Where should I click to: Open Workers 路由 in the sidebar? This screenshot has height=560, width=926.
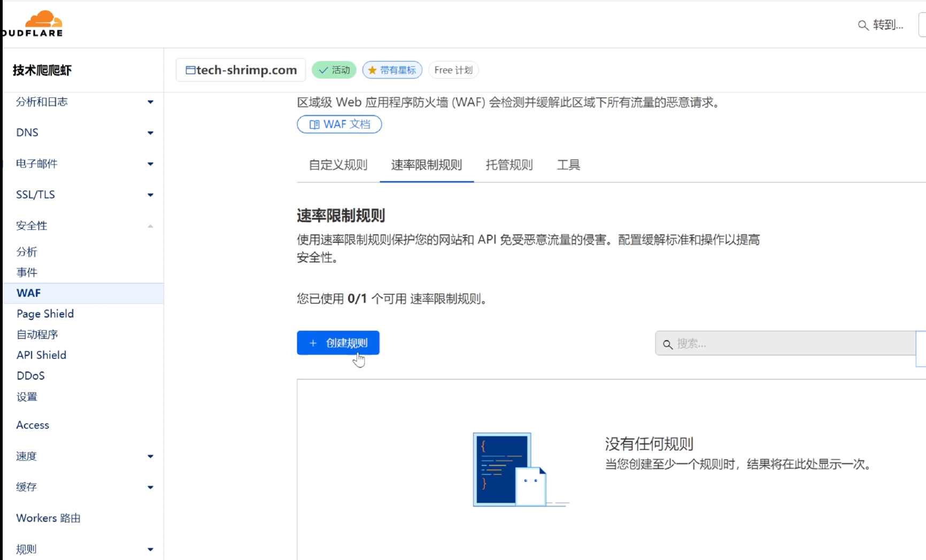point(48,518)
